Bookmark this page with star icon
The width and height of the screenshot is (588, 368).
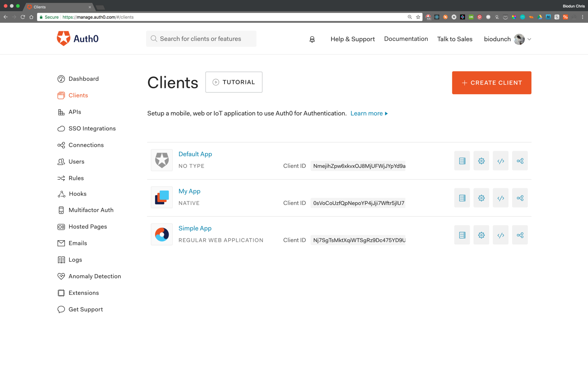[418, 17]
